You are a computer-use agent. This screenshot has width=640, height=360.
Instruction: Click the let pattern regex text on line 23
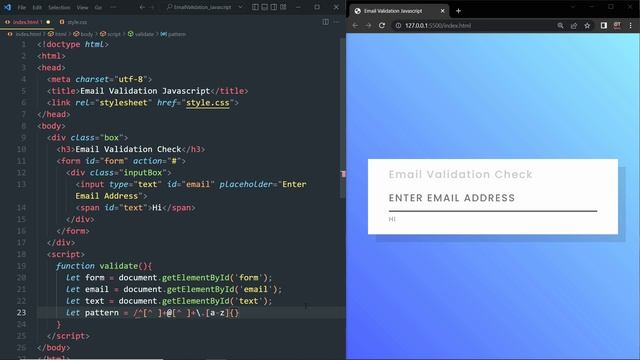(x=153, y=313)
